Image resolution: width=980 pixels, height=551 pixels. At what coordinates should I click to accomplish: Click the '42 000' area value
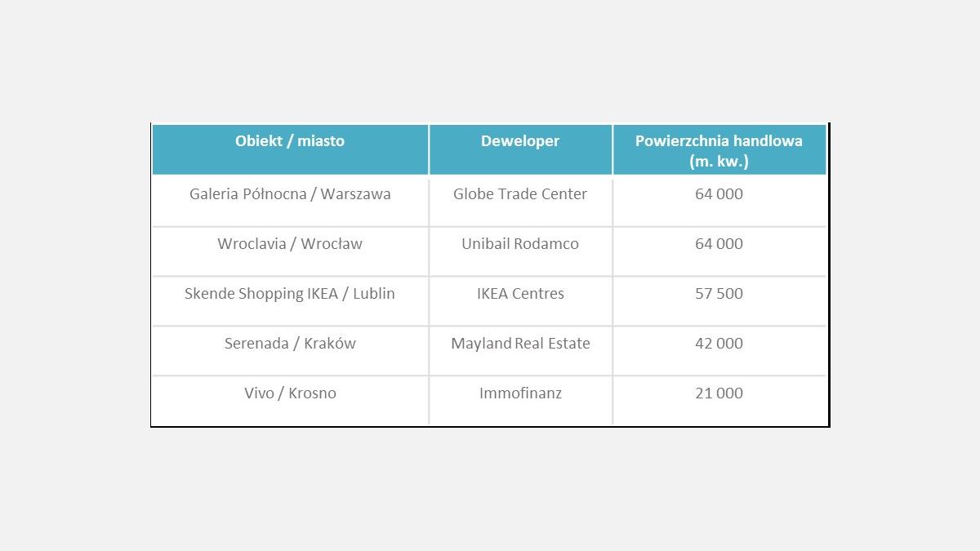(x=719, y=344)
